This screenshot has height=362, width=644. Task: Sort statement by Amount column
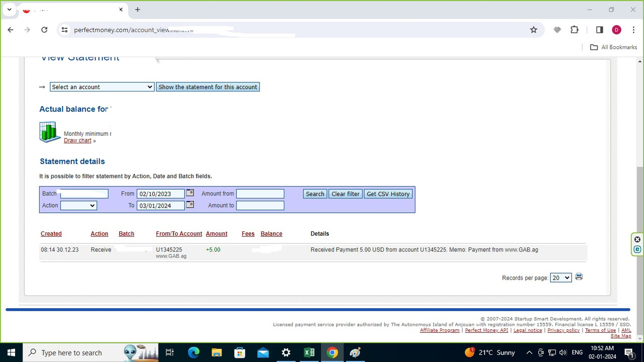216,234
